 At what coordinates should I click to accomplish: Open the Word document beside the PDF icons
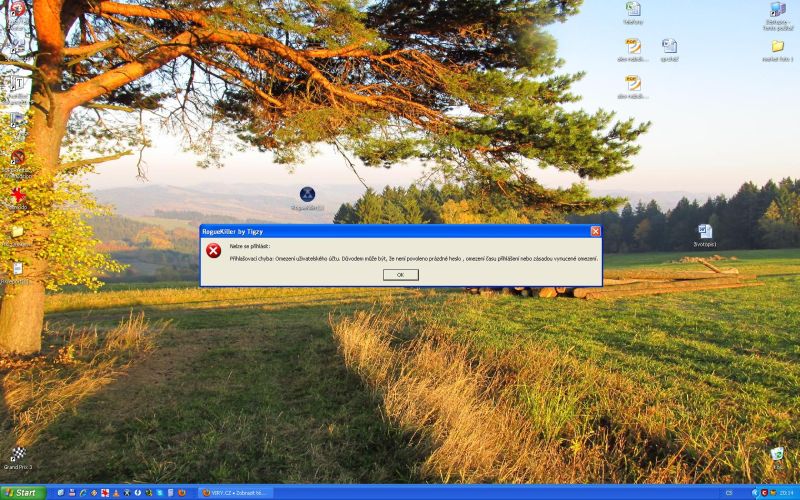[669, 46]
